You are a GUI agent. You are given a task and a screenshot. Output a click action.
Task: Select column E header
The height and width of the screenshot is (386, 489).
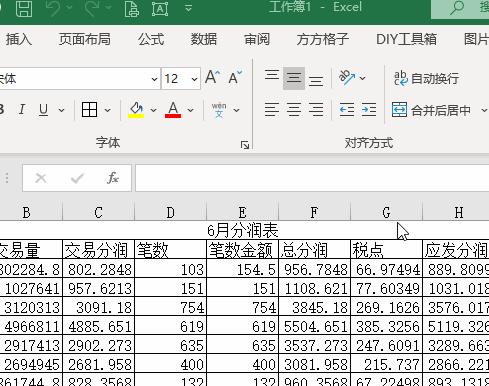242,212
